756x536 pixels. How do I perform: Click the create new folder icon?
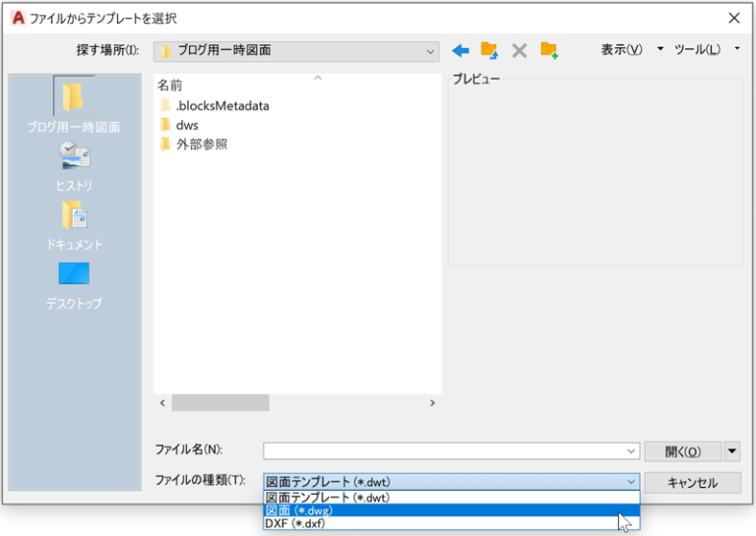[549, 50]
